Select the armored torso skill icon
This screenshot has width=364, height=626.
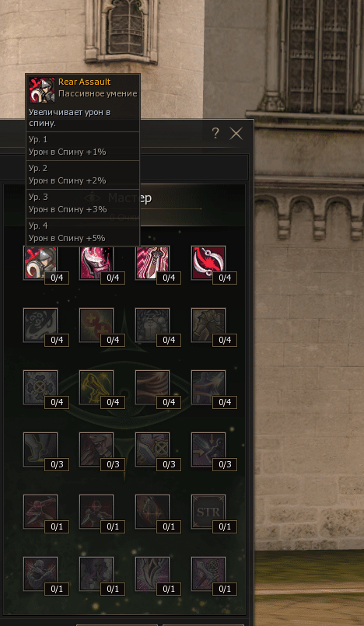[x=152, y=324]
